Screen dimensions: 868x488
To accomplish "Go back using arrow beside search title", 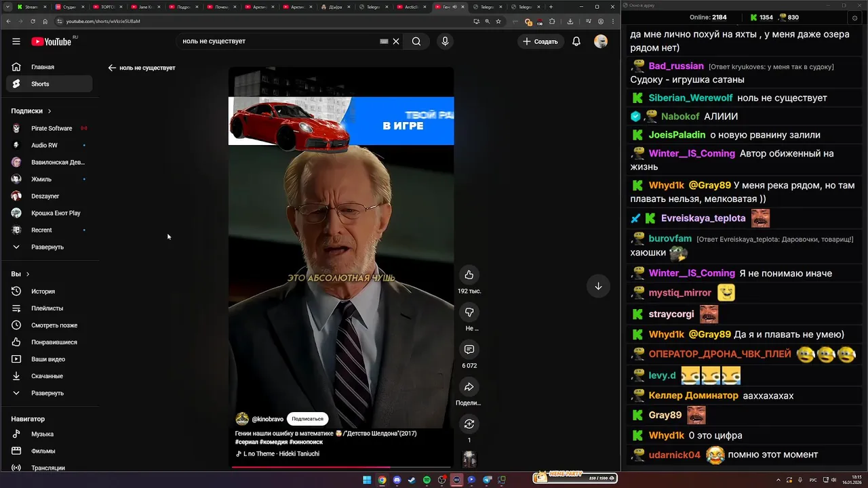I will point(112,68).
